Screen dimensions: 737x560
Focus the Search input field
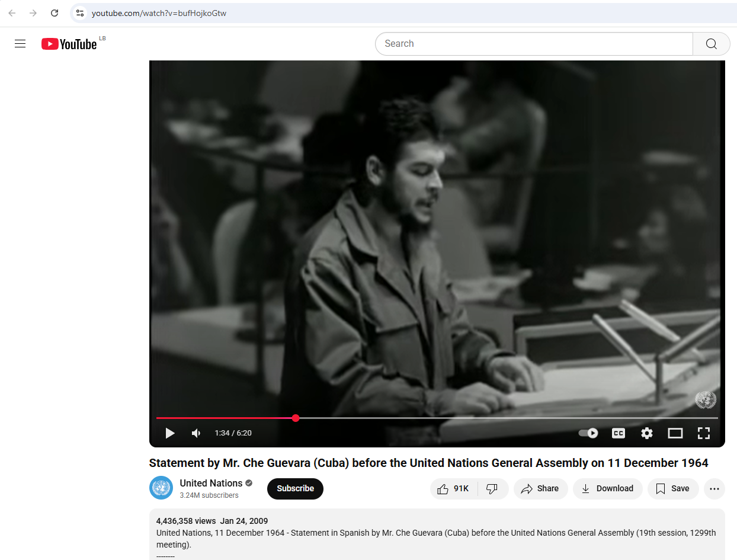tap(533, 44)
